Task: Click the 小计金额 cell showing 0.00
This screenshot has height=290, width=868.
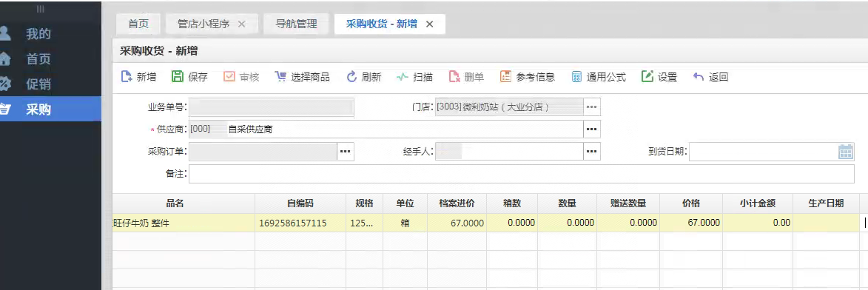Action: pos(758,223)
